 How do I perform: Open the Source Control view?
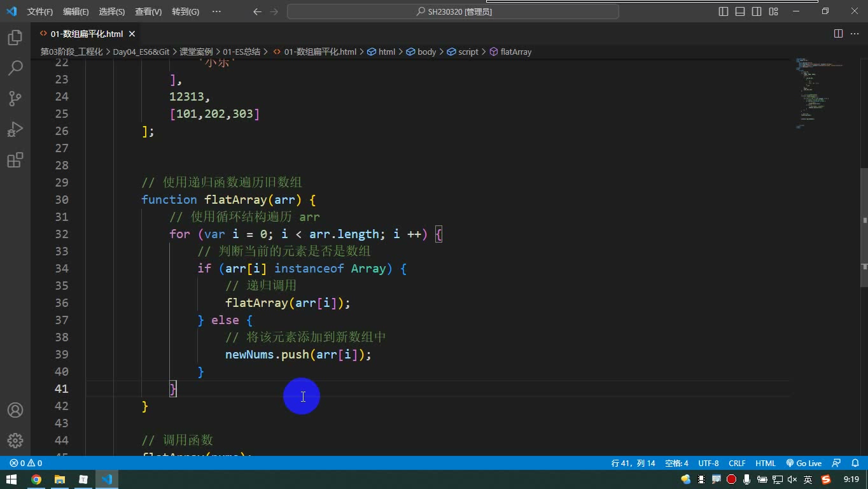pos(15,99)
